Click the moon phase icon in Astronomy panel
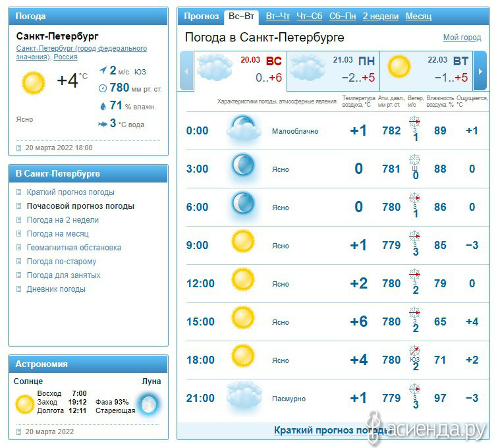This screenshot has width=498, height=448. [149, 404]
